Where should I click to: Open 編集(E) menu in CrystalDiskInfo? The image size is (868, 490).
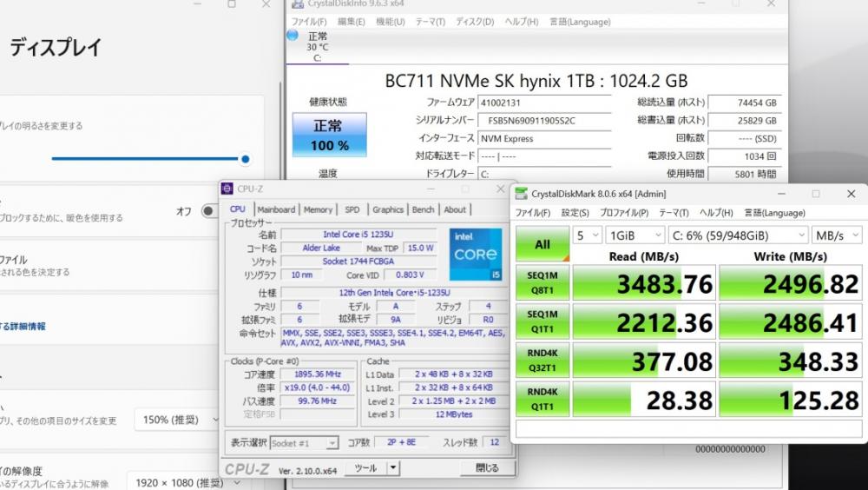pyautogui.click(x=352, y=22)
